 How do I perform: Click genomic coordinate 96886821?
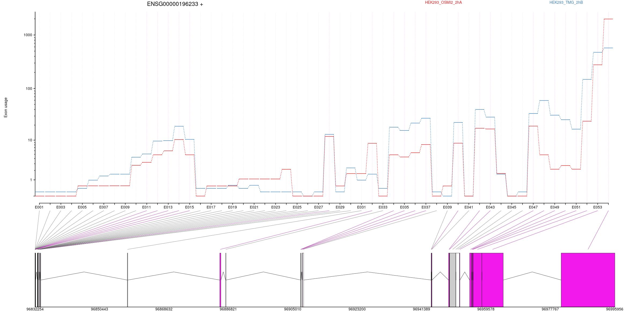coord(228,309)
